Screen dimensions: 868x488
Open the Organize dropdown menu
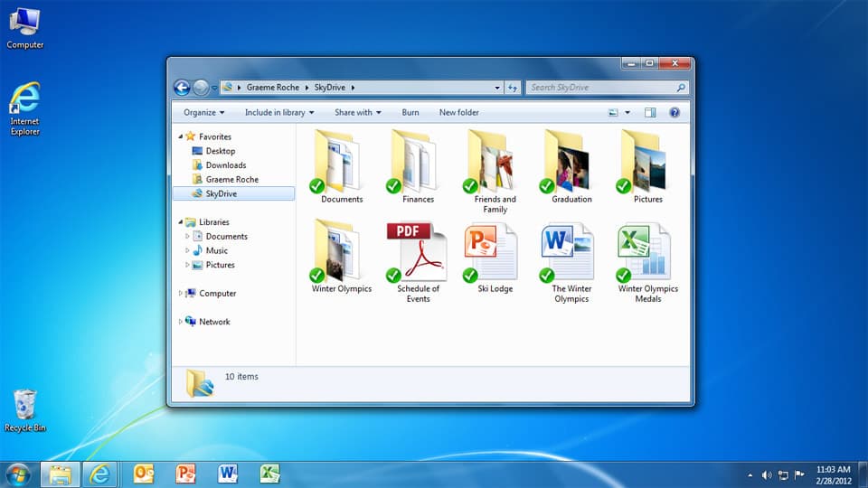click(204, 113)
